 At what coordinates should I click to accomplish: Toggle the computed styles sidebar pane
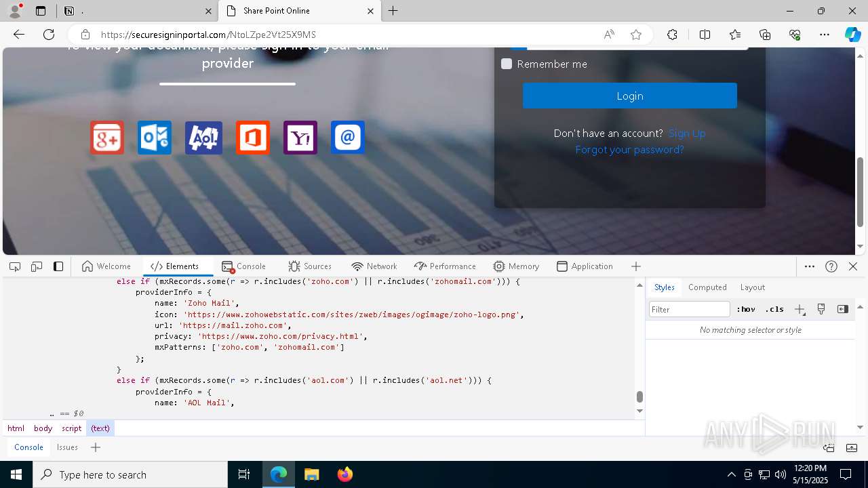(843, 309)
